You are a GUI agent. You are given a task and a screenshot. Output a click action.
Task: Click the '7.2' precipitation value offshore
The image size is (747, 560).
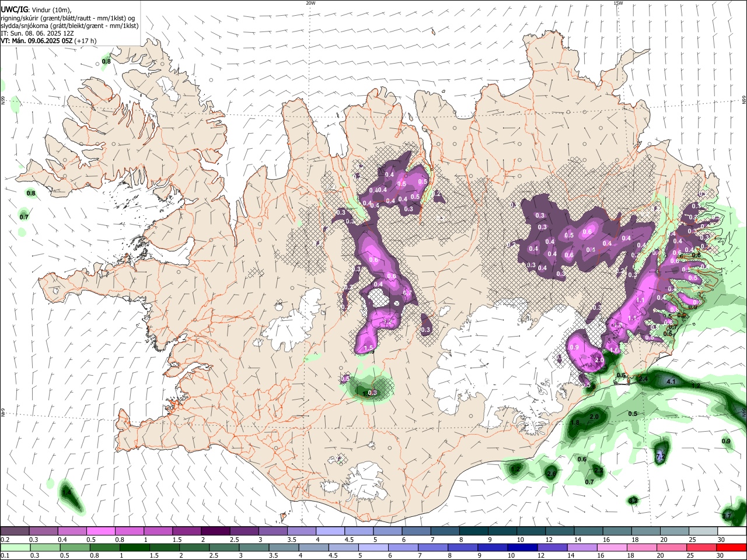(661, 456)
